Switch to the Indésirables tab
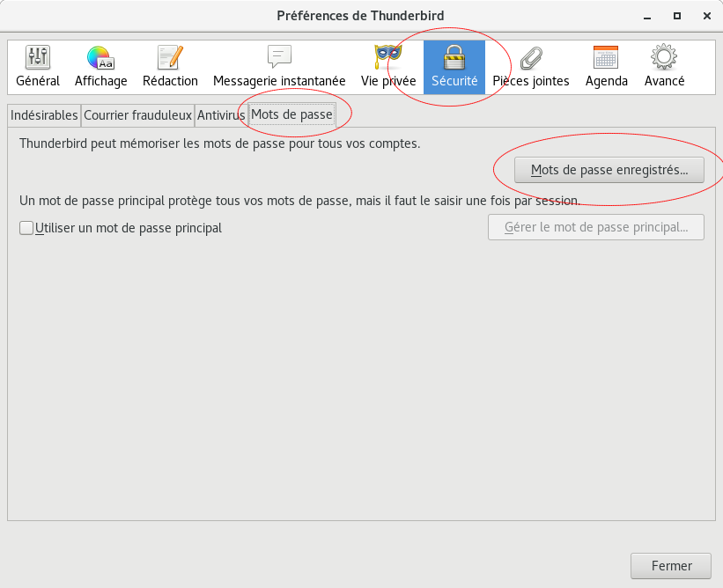This screenshot has width=723, height=588. [x=44, y=115]
